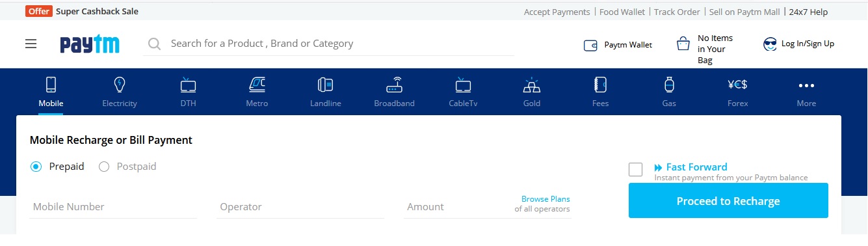The image size is (868, 246).
Task: Click the Mobile Number field
Action: (113, 207)
